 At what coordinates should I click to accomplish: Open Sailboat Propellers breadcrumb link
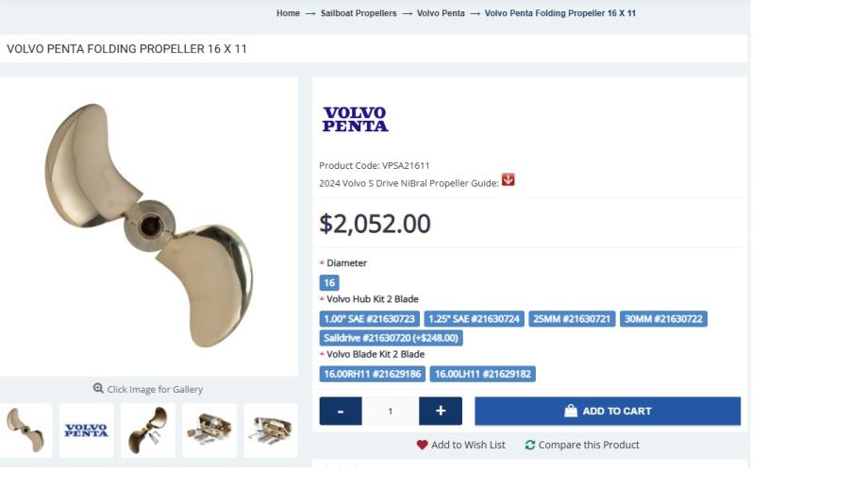point(359,13)
